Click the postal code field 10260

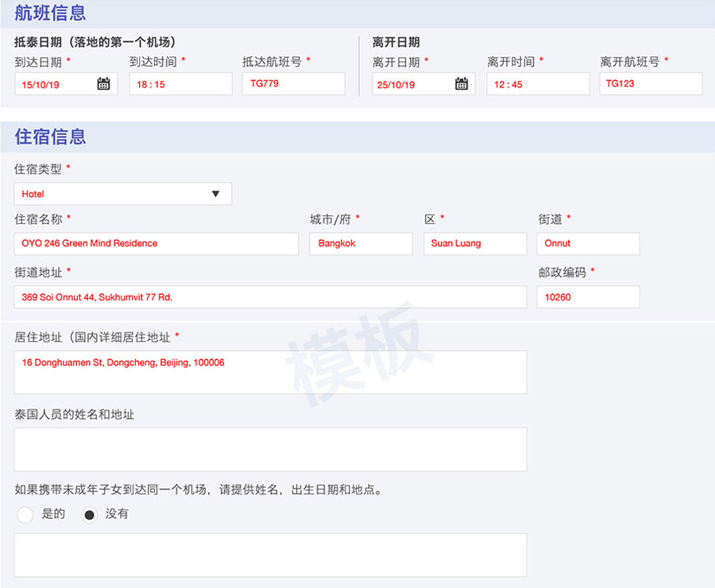pyautogui.click(x=588, y=297)
